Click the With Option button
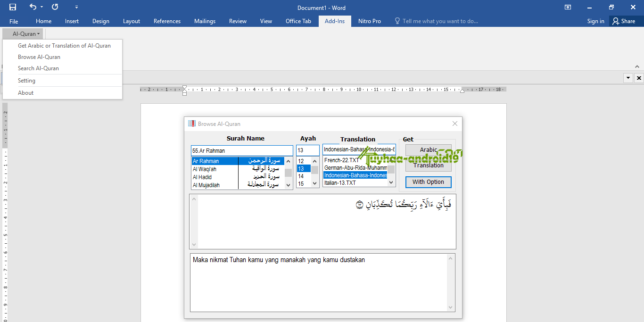The height and width of the screenshot is (322, 644). pos(428,182)
